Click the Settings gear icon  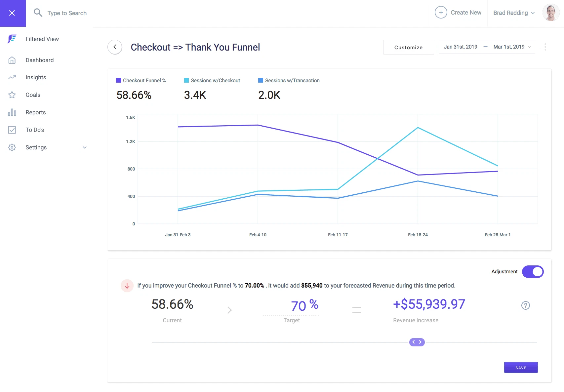click(x=12, y=147)
